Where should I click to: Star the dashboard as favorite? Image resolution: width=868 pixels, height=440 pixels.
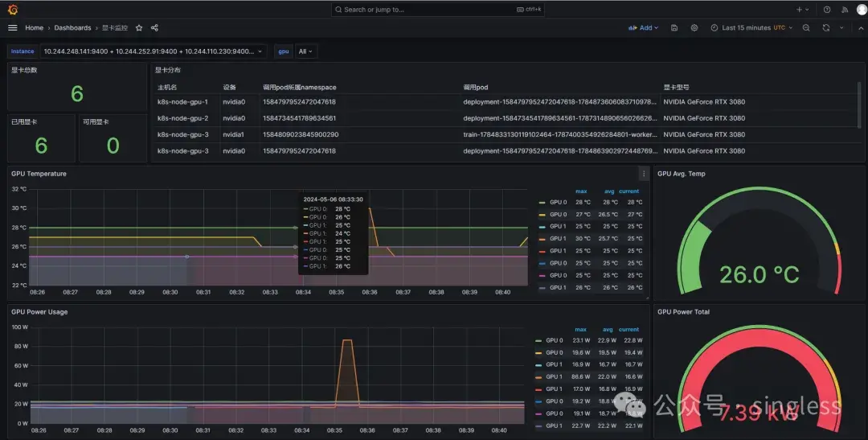[x=139, y=27]
